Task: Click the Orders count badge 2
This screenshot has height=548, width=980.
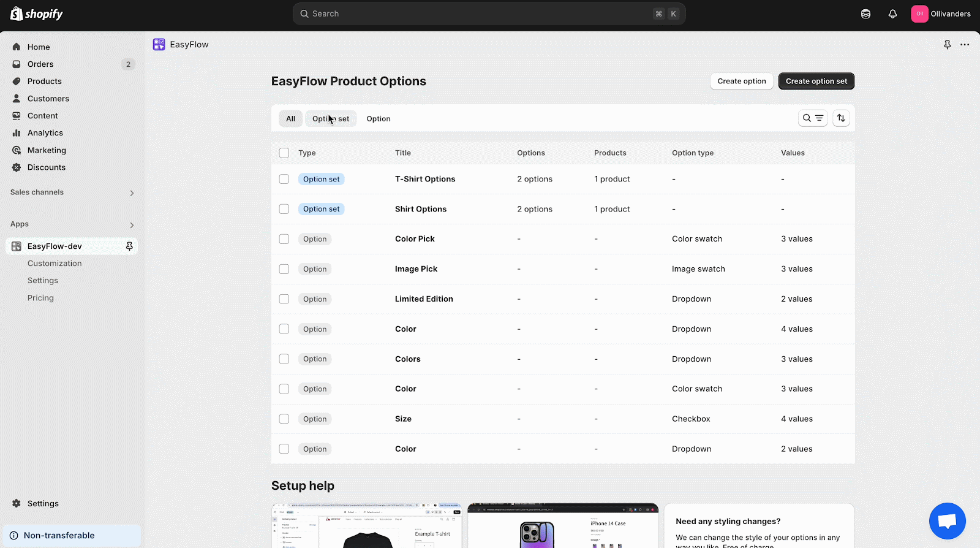Action: point(128,64)
